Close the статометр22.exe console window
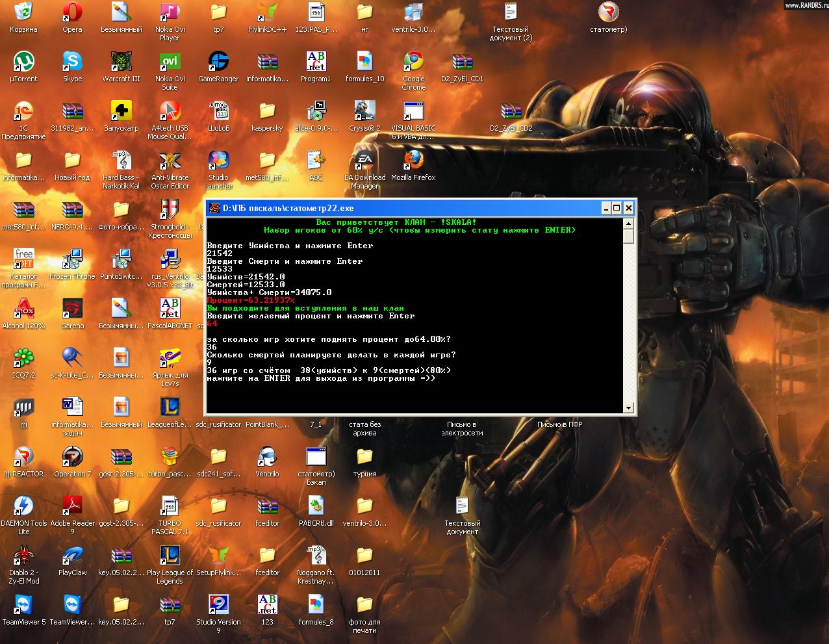829x644 pixels. (628, 208)
